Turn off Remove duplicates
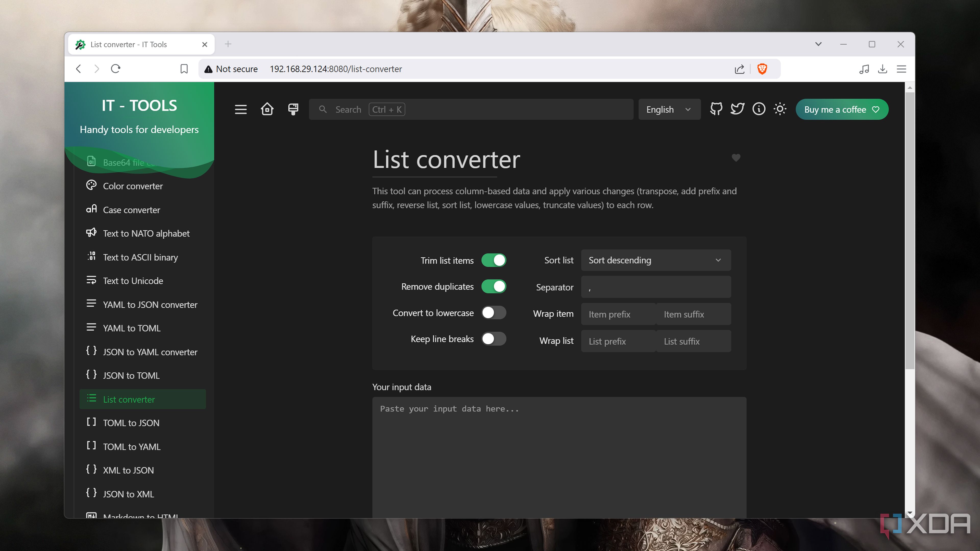Viewport: 980px width, 551px height. pyautogui.click(x=494, y=286)
